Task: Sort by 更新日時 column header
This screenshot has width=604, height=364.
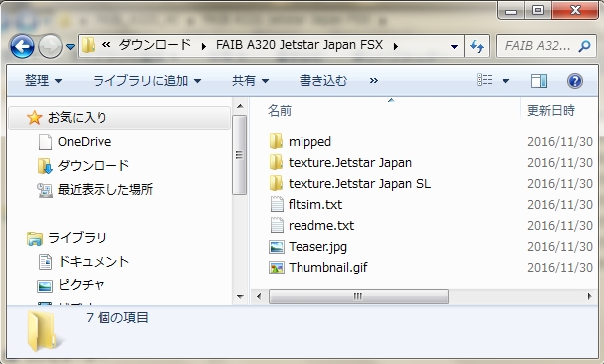Action: pos(551,111)
